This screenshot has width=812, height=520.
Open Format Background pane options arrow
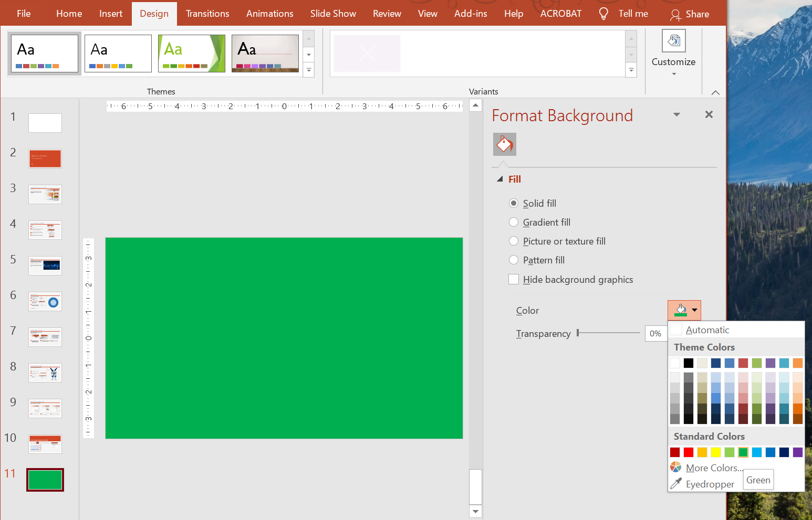(x=676, y=114)
